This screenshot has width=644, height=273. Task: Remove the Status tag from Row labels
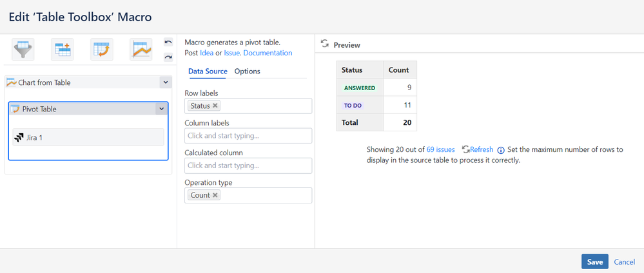(x=215, y=106)
